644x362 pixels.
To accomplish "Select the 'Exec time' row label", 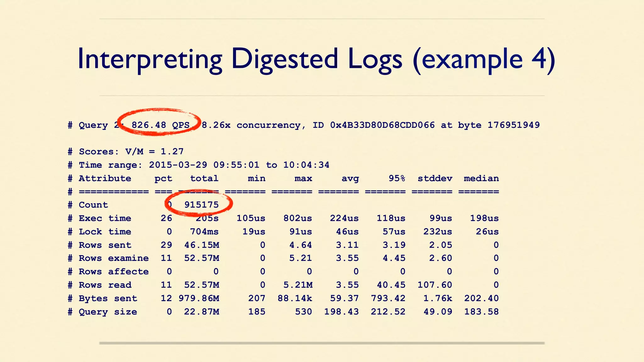I will [105, 218].
